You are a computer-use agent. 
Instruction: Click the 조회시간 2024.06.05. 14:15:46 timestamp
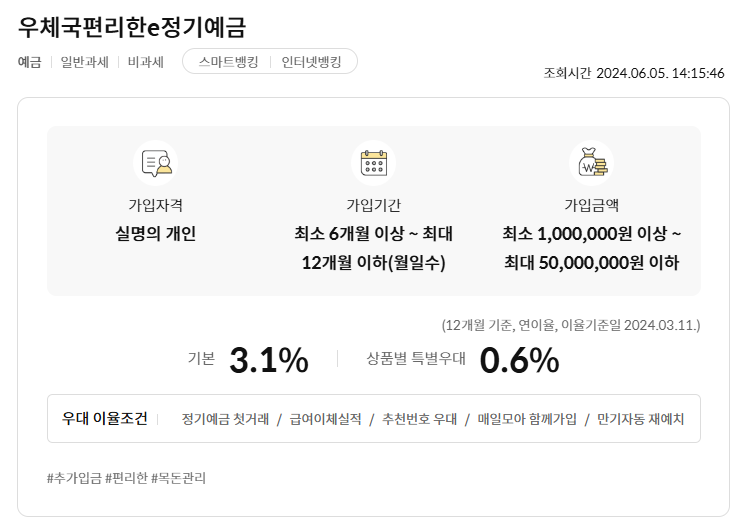pos(634,73)
